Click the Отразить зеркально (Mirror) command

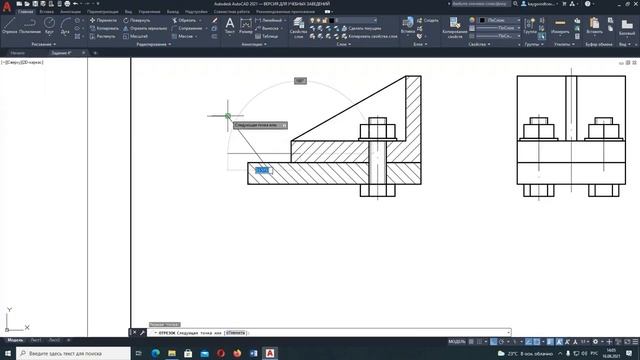[145, 28]
